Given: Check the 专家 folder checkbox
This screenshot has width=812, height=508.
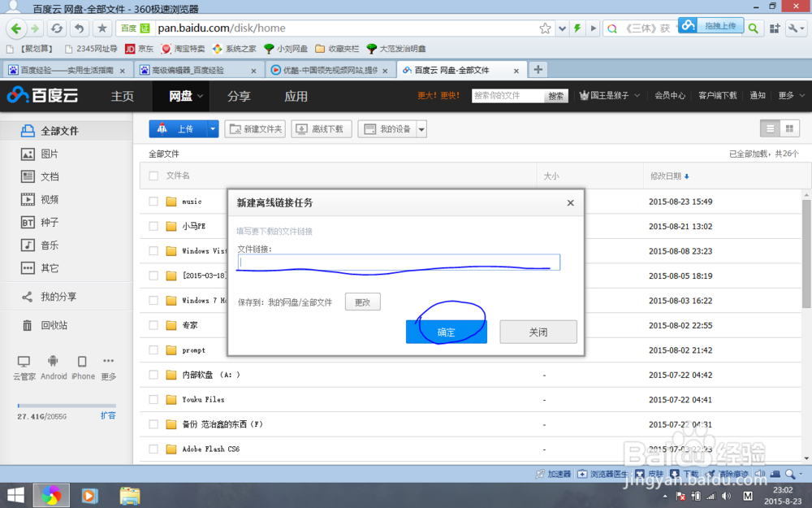Looking at the screenshot, I should (x=153, y=325).
